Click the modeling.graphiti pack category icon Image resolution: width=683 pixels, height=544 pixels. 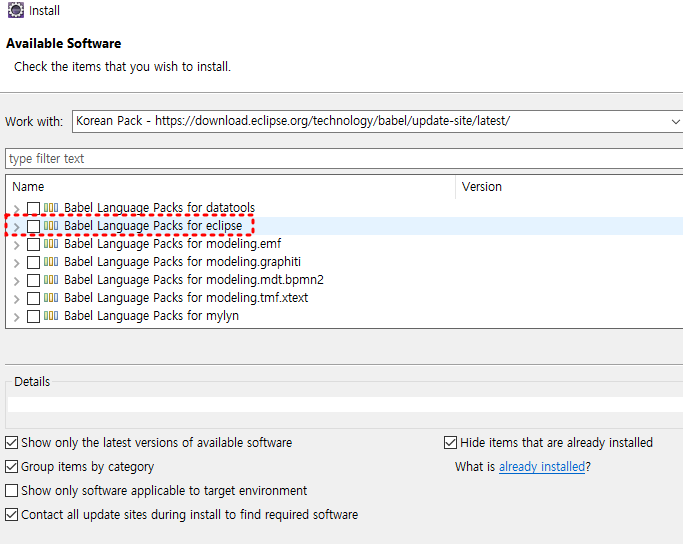pos(51,262)
